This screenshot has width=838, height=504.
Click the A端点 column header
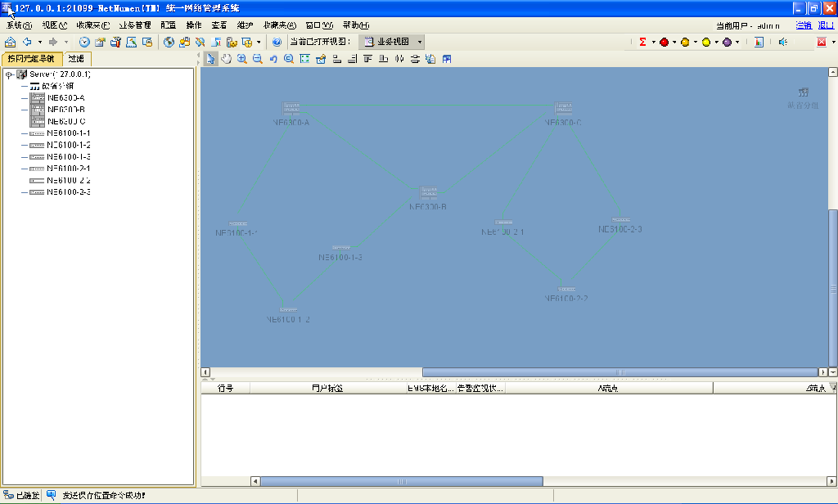click(x=608, y=388)
